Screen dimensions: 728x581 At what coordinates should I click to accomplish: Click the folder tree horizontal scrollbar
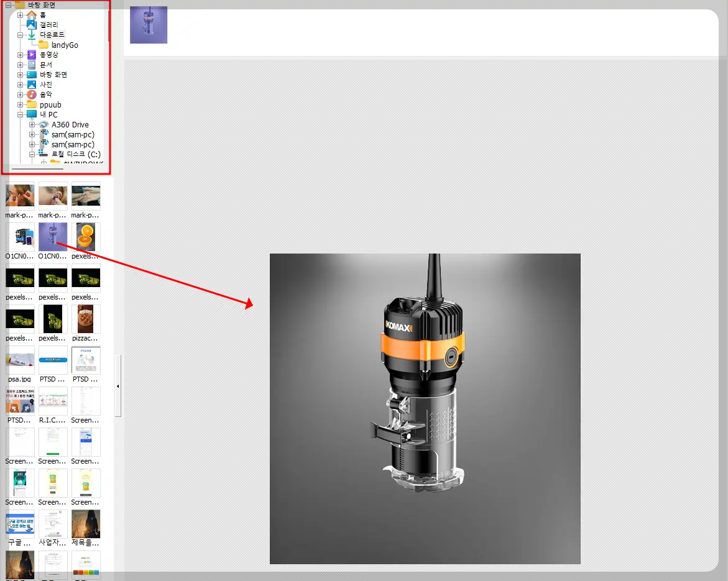(37, 169)
